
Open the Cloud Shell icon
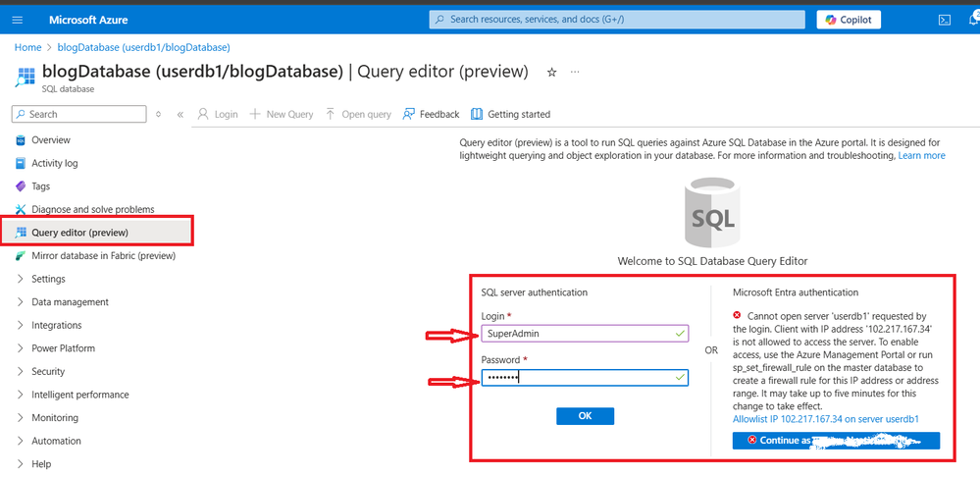pyautogui.click(x=945, y=20)
